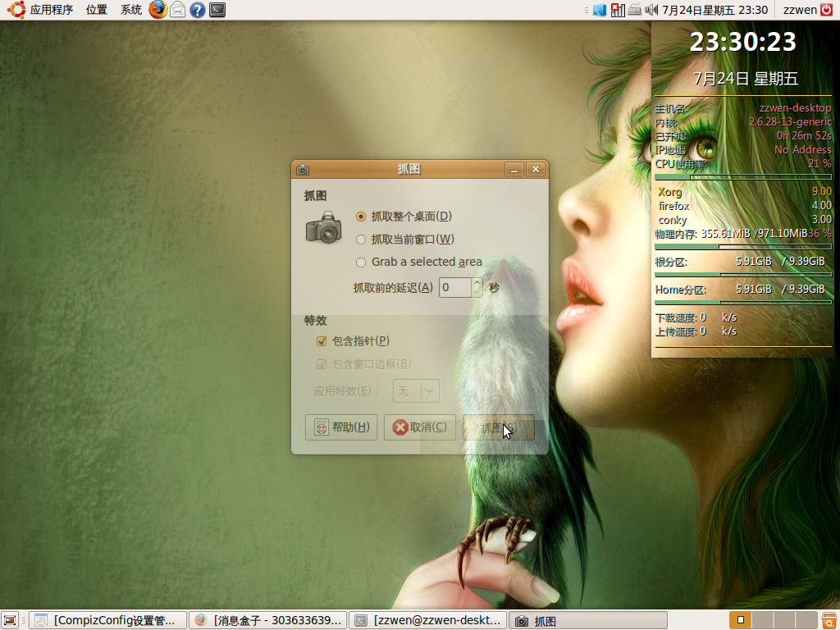Screen dimensions: 840x630
Task: Open the trash icon in bottom panel
Action: pos(829,620)
